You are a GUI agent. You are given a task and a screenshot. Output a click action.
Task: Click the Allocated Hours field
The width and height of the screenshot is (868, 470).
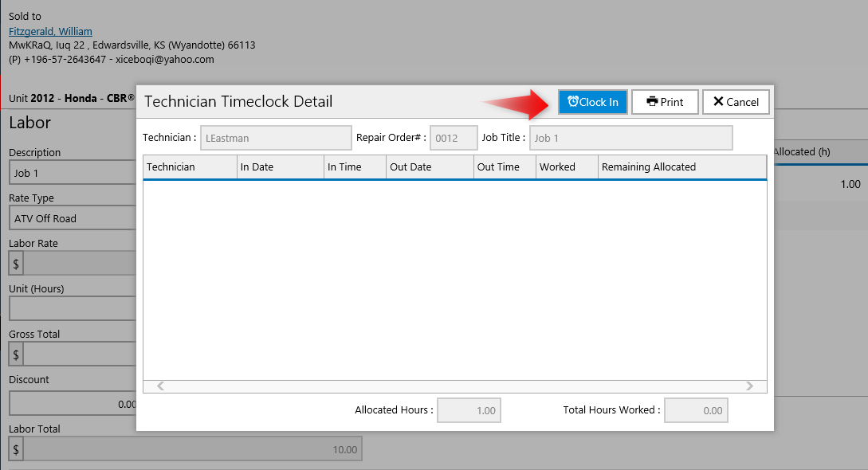469,410
